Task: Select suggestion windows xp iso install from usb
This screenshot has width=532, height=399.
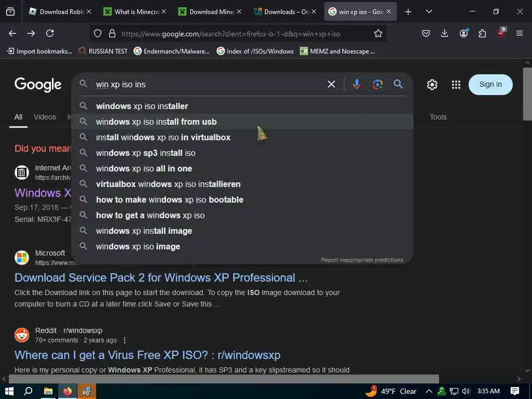Action: tap(242, 122)
